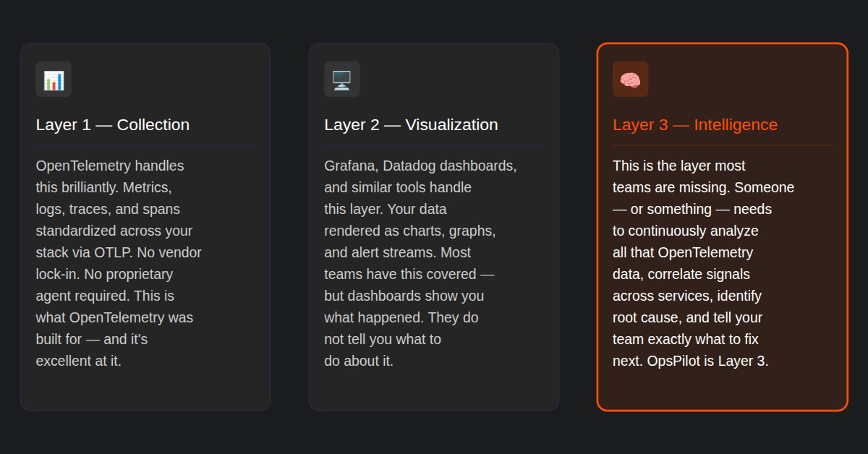Image resolution: width=868 pixels, height=454 pixels.
Task: Click the line "data, correlate signals"
Action: point(681,274)
